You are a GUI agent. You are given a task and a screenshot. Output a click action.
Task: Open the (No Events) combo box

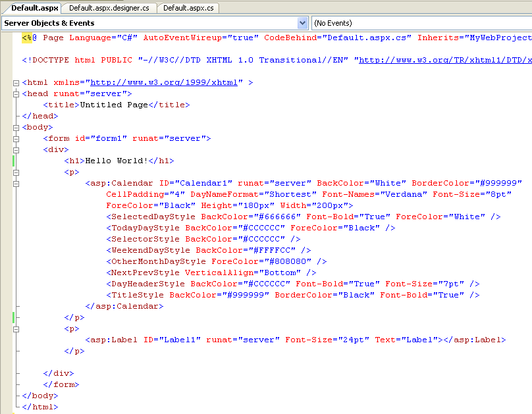[x=421, y=23]
